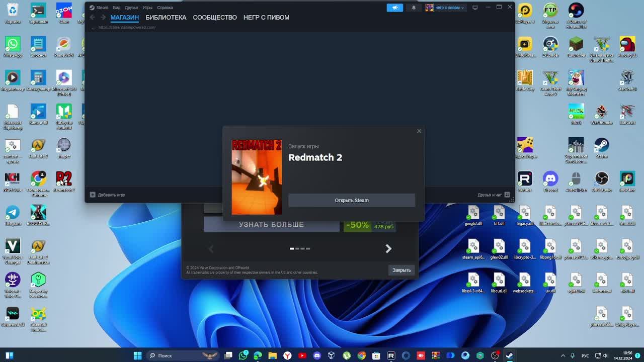Switch to the БИБЛИОТЕКА tab
Image resolution: width=644 pixels, height=362 pixels.
[x=166, y=17]
